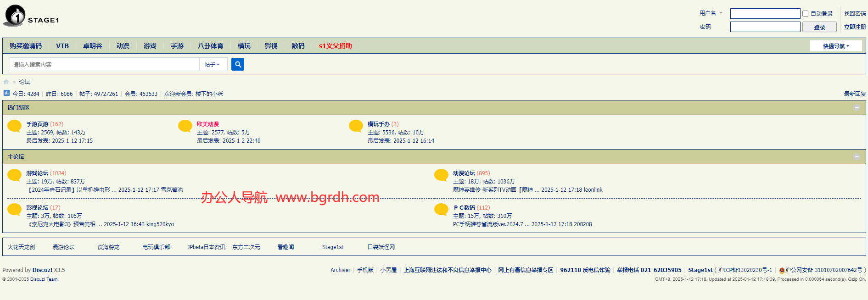
Task: Click the blue search magnifier button
Action: tap(238, 64)
